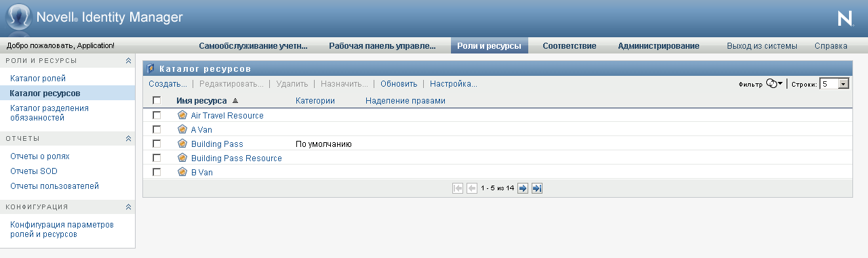Screen dimensions: 868x258
Task: Select Каталог ресурсов in the sidebar
Action: (x=45, y=93)
